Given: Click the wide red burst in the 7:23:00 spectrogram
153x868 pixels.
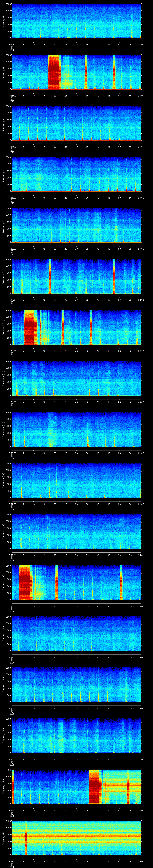Looking at the screenshot, I should 55,72.
